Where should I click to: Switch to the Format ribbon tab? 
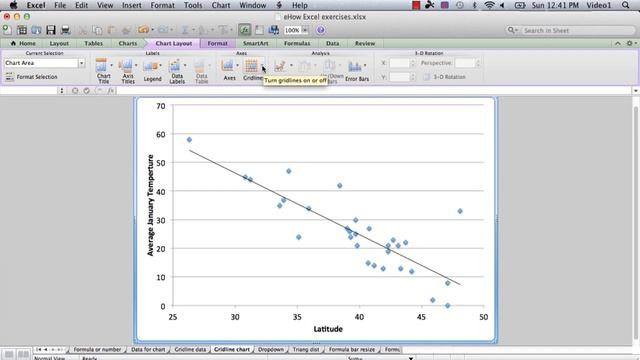218,43
